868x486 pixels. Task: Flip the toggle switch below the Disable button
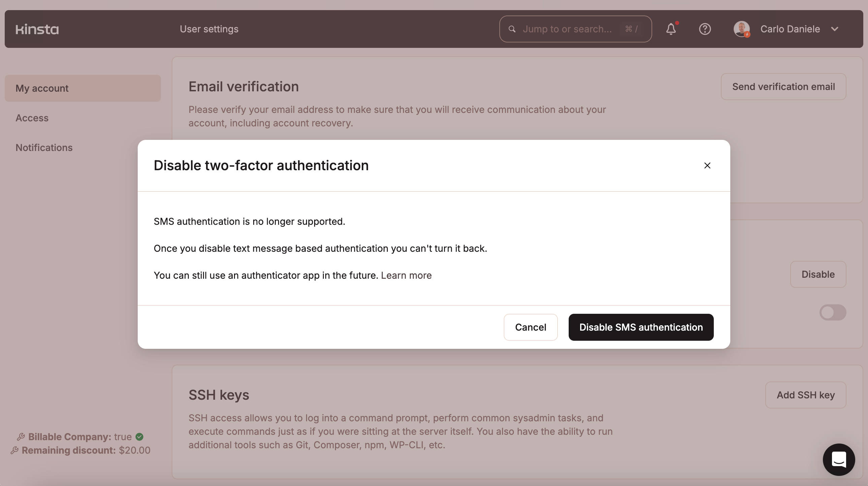tap(833, 312)
